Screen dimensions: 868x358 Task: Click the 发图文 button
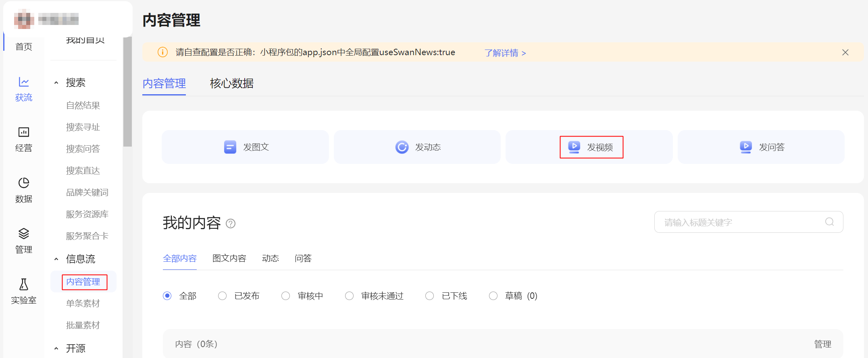point(245,147)
